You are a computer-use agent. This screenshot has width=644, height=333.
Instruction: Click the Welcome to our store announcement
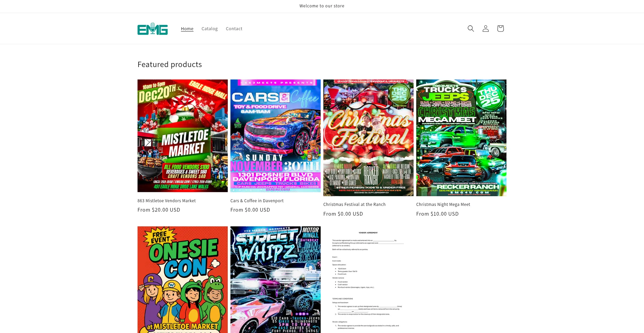[322, 6]
